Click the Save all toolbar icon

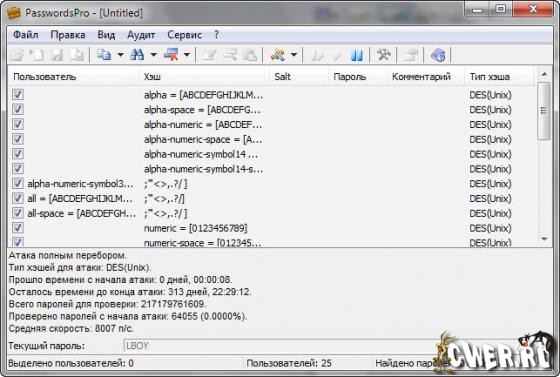click(76, 55)
